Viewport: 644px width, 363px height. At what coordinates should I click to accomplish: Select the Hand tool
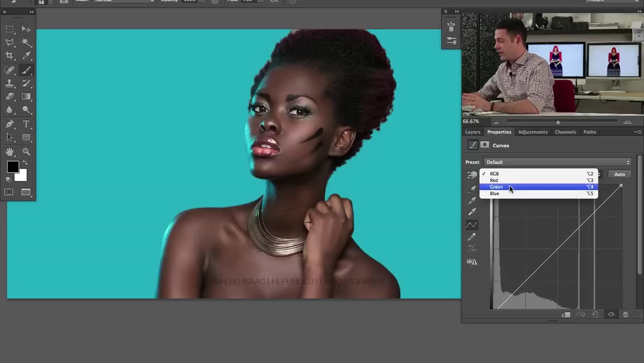[10, 152]
